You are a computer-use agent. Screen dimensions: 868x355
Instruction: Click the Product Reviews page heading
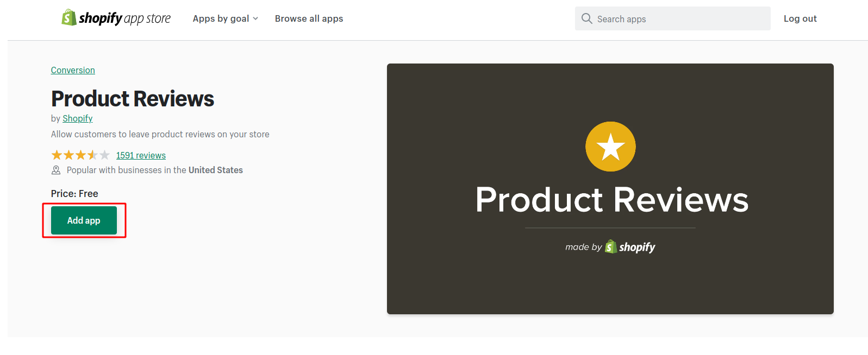point(133,99)
